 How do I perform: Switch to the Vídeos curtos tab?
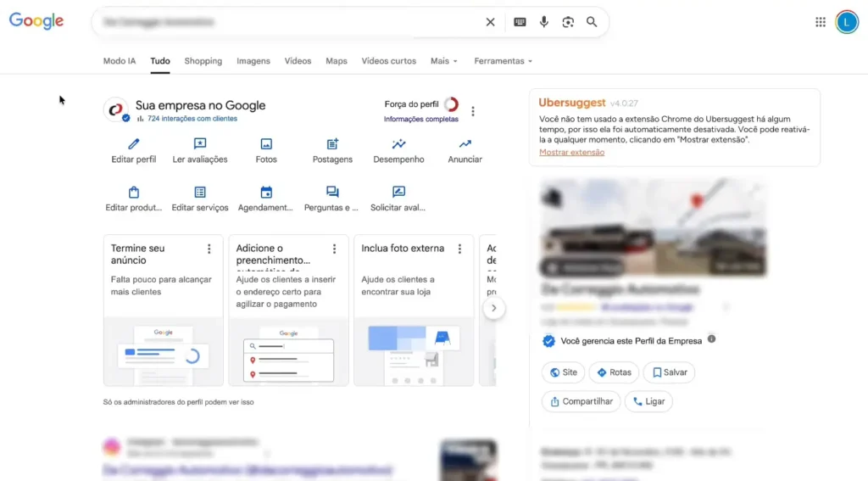(388, 61)
